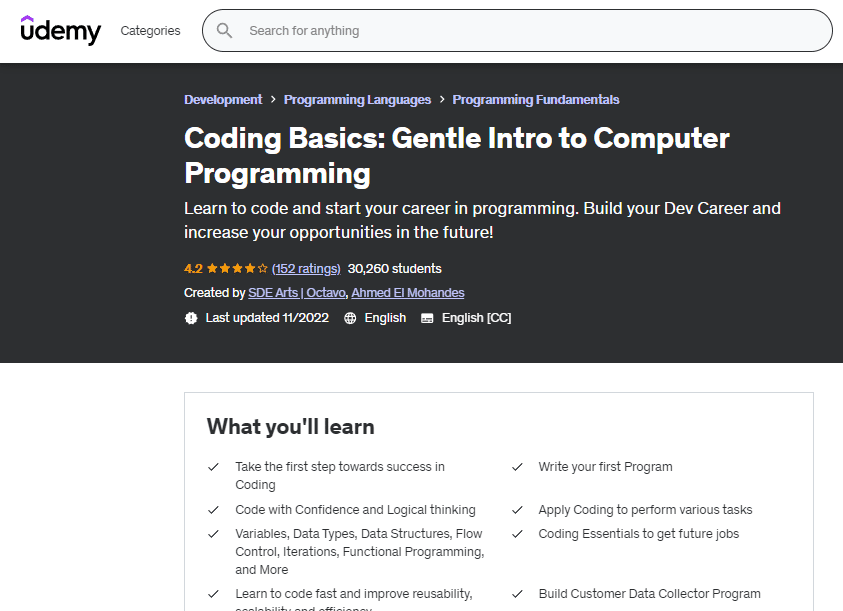Open the Categories menu
The height and width of the screenshot is (611, 843).
pyautogui.click(x=150, y=31)
